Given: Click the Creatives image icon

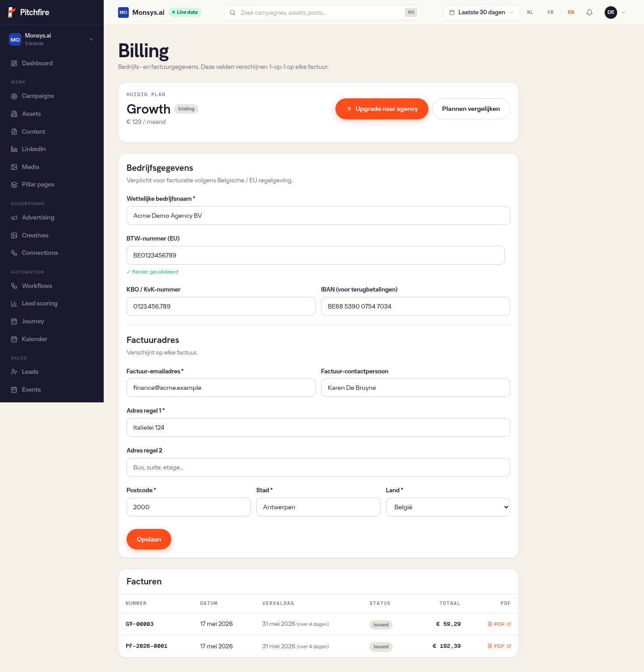Looking at the screenshot, I should (14, 235).
